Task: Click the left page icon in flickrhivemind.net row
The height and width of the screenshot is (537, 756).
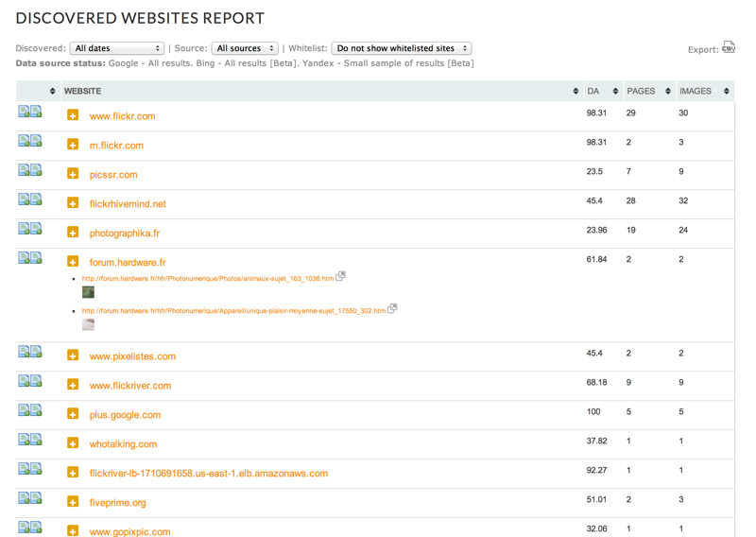Action: point(24,199)
